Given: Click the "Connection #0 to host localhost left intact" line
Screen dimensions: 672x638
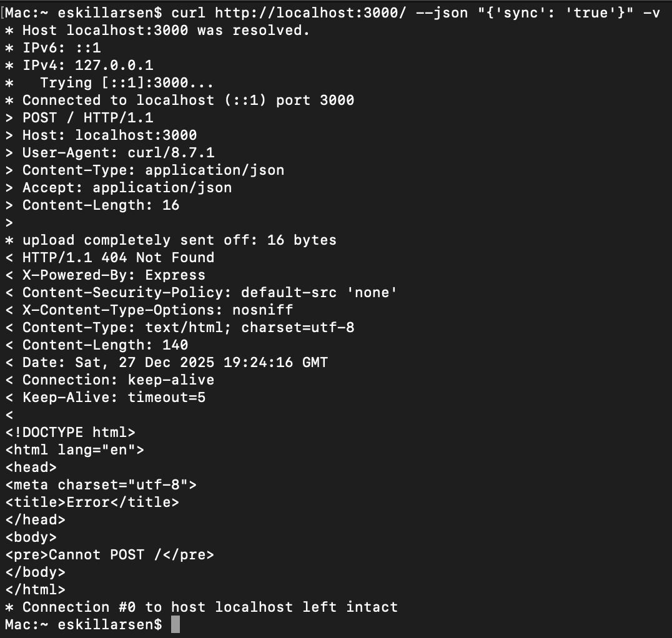Looking at the screenshot, I should pyautogui.click(x=210, y=607).
